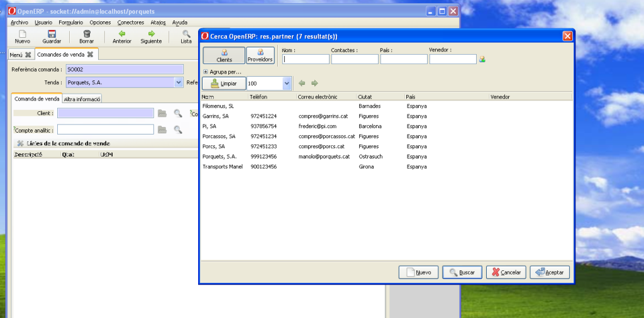Expand the Agrupa per section

(206, 72)
